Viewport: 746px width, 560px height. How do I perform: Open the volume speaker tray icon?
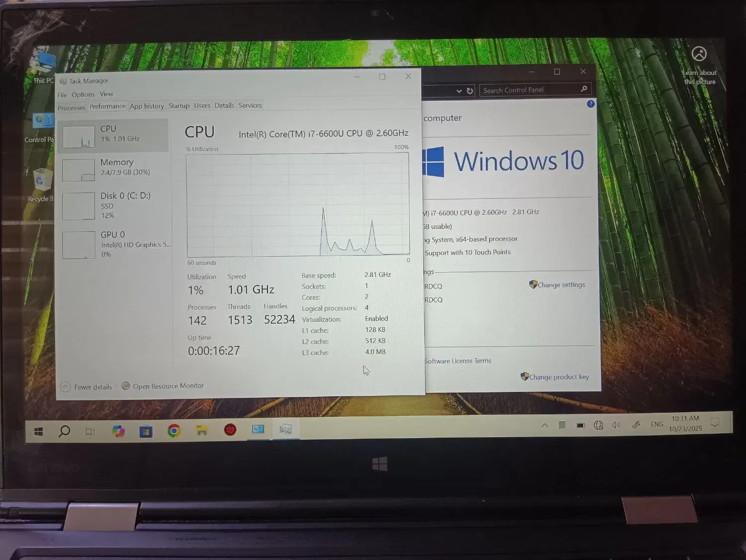click(617, 425)
